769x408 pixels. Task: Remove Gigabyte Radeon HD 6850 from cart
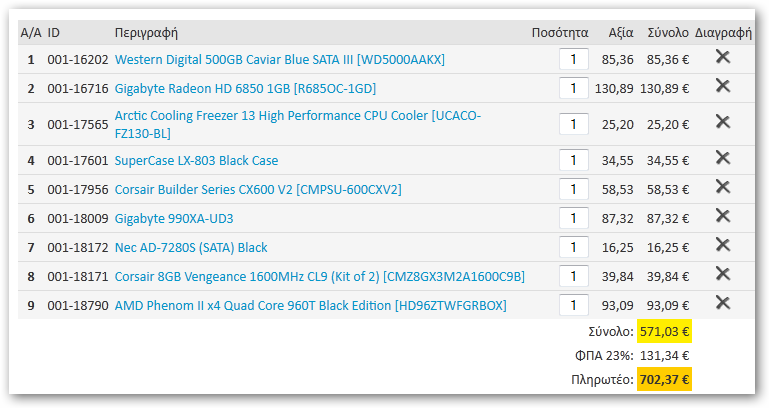click(x=722, y=86)
